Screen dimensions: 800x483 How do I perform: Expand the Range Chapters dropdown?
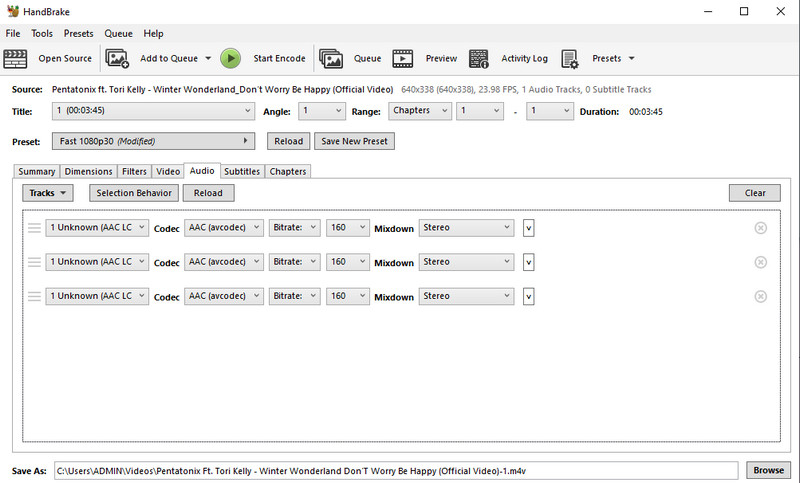(420, 111)
